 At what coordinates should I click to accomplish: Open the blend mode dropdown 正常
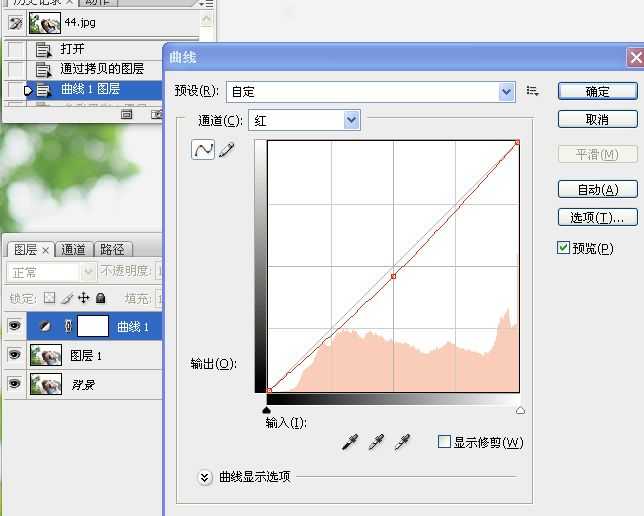(50, 272)
